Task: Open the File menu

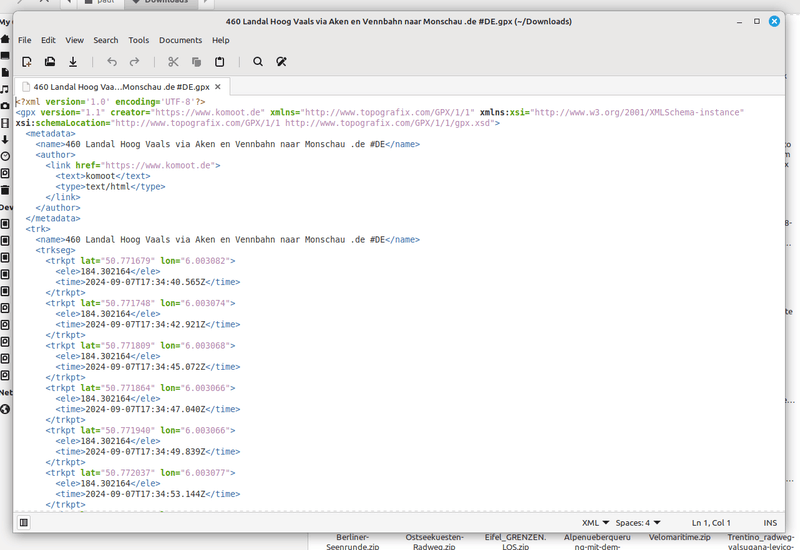Action: (25, 40)
